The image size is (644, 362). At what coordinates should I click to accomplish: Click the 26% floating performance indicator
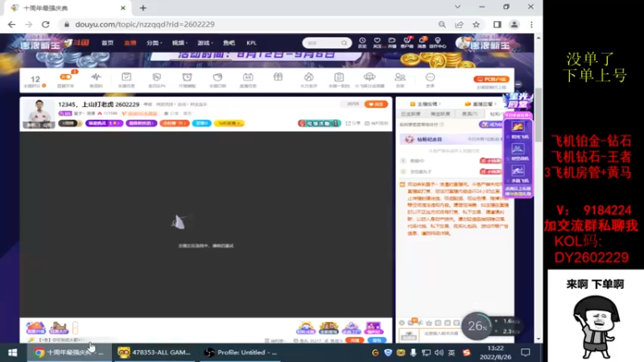click(477, 326)
